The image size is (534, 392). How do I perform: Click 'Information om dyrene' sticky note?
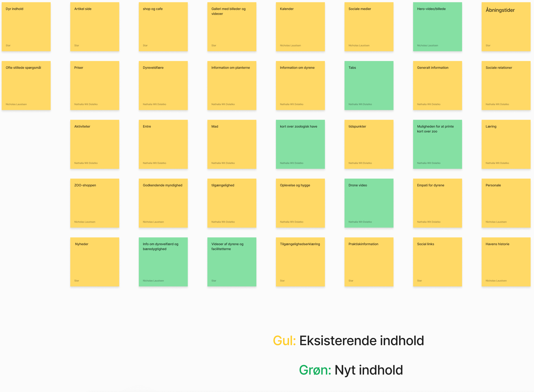pyautogui.click(x=300, y=85)
